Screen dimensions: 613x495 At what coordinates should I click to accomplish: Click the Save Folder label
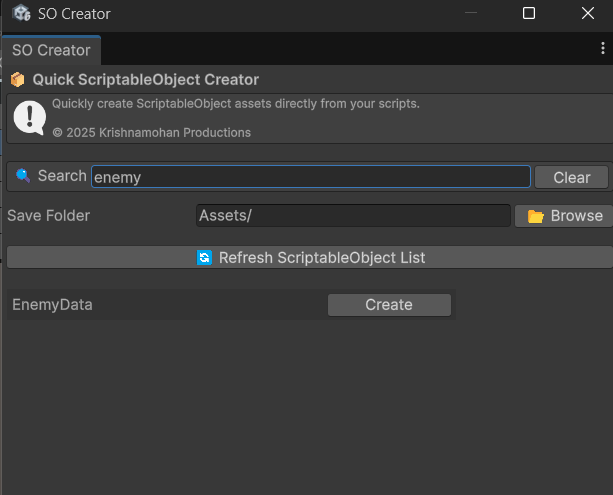(48, 216)
